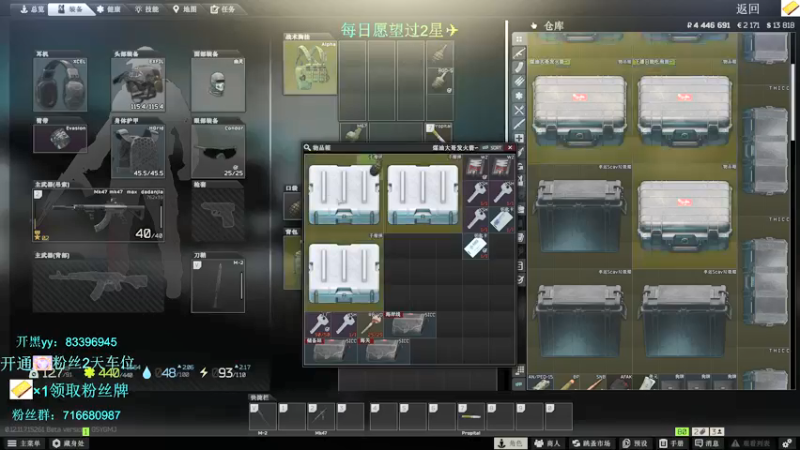Select the top-left white item case in stash
This screenshot has height=450, width=800.
click(x=580, y=112)
